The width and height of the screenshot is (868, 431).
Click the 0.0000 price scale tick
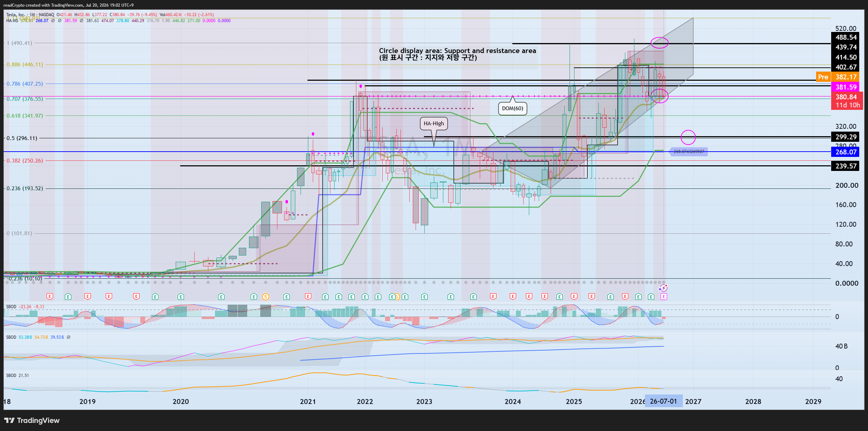(x=847, y=283)
